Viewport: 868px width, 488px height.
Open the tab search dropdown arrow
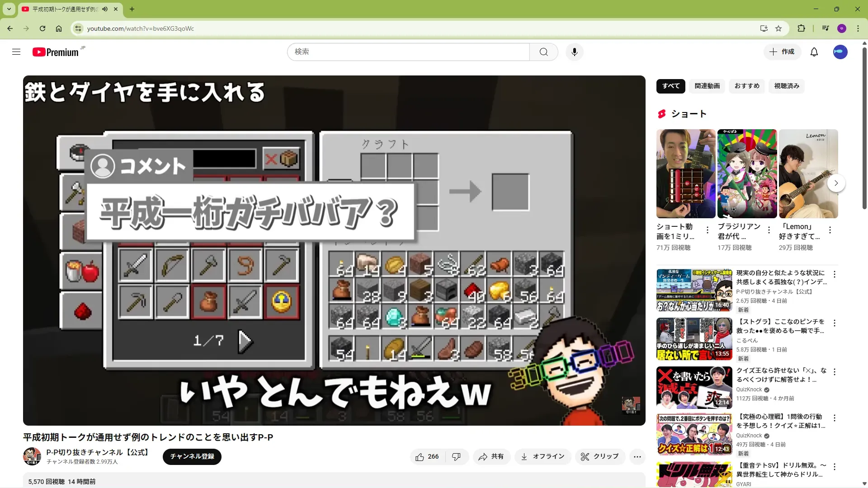coord(9,9)
